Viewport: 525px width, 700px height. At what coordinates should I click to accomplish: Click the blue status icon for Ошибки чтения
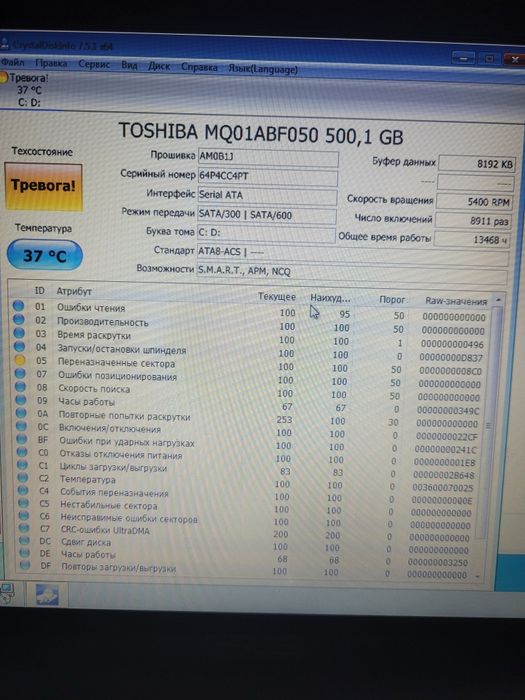(18, 306)
